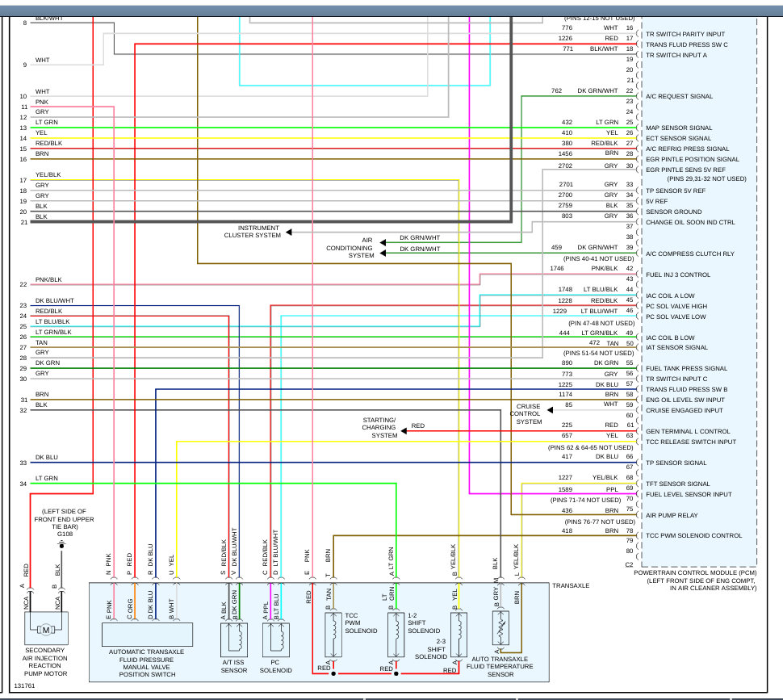The height and width of the screenshot is (700, 783).
Task: Click the 'CRUISE ENGAGED INPUT' label
Action: (x=685, y=410)
